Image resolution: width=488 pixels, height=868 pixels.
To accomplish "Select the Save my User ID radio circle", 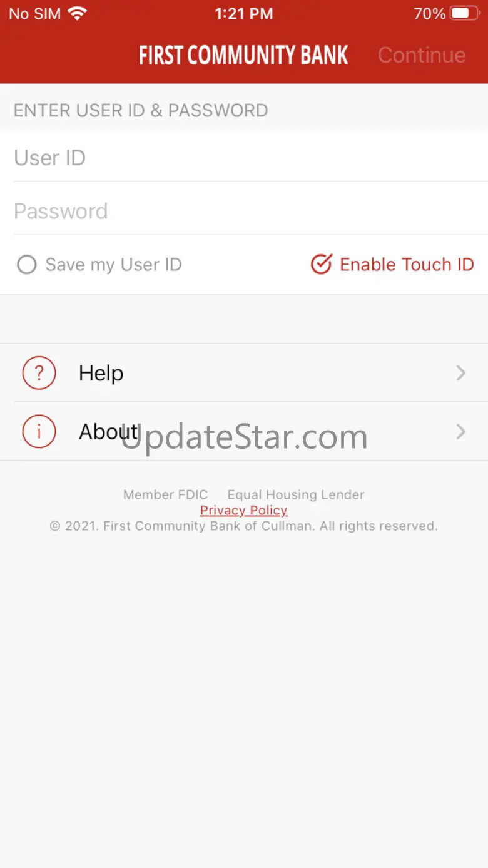I will tap(26, 265).
